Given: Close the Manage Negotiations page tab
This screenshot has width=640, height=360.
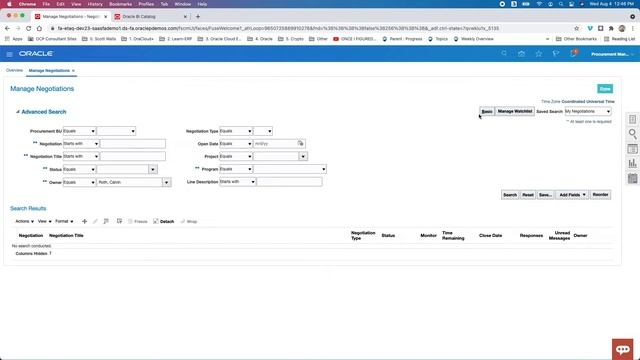Looking at the screenshot, I should 73,71.
